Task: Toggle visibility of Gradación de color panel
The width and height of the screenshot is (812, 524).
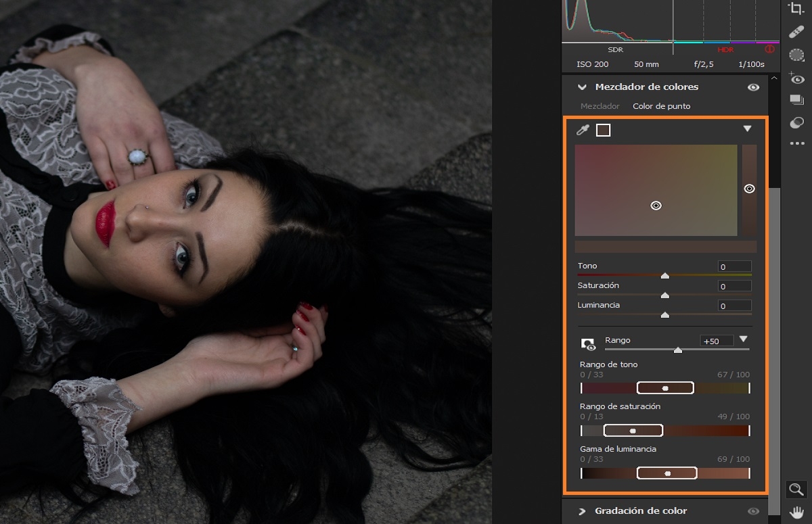Action: (x=753, y=511)
